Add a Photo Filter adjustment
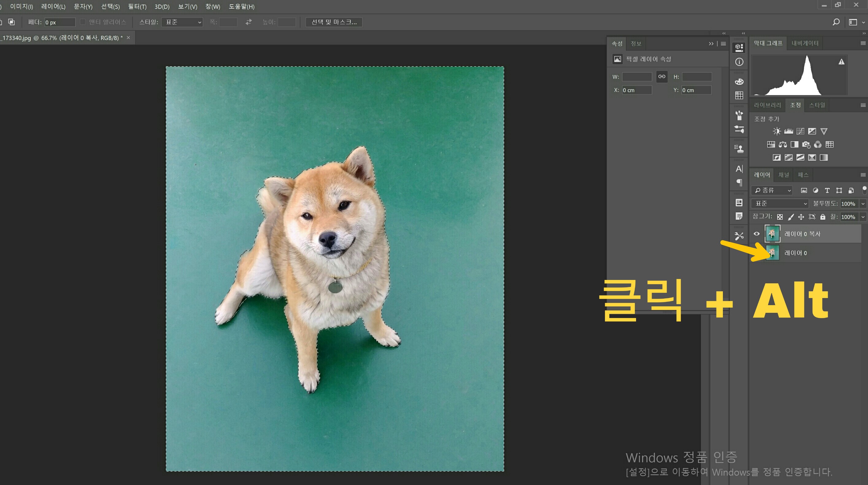 tap(806, 145)
